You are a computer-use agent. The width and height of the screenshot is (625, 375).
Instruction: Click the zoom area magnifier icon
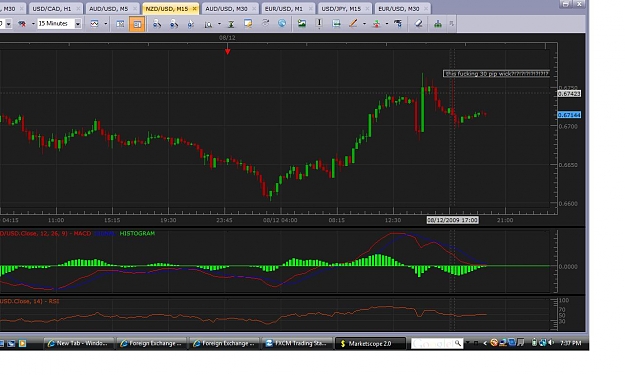pyautogui.click(x=208, y=24)
